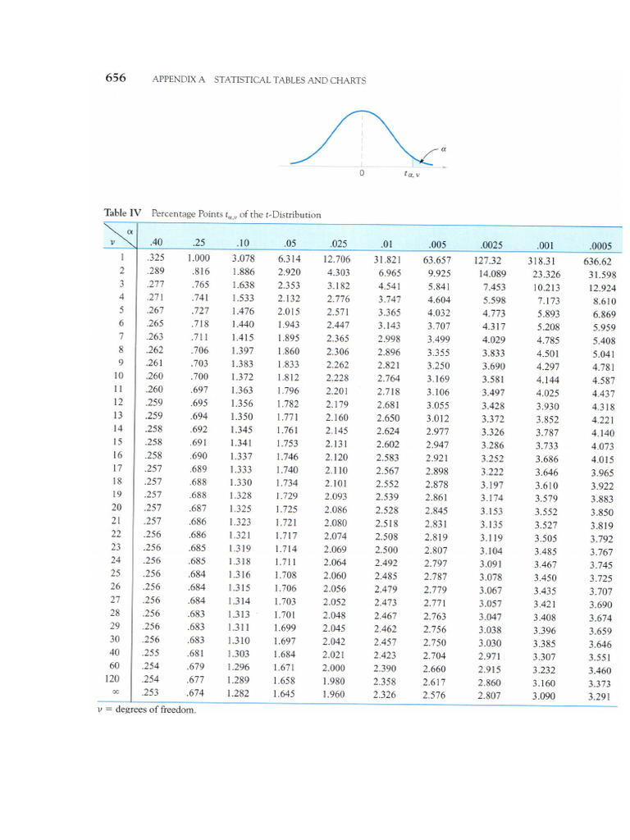Click the degrees of freedom label 20
The height and width of the screenshot is (840, 630).
click(x=116, y=507)
